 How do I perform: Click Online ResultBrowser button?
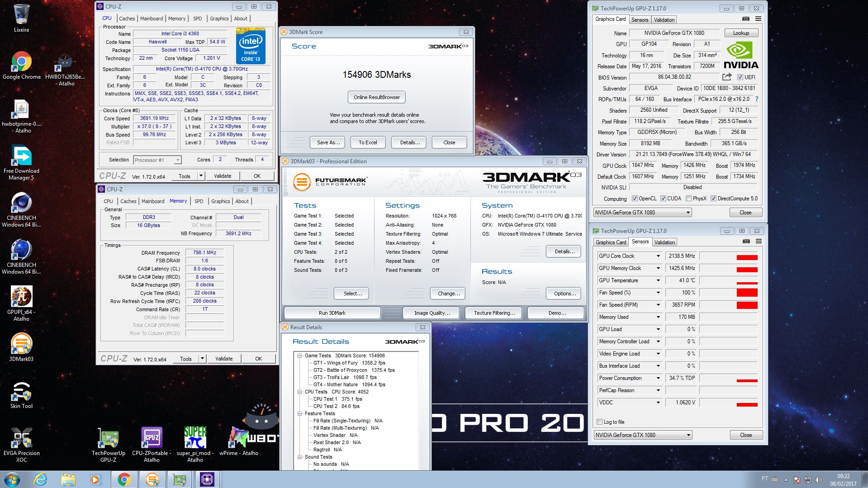377,97
